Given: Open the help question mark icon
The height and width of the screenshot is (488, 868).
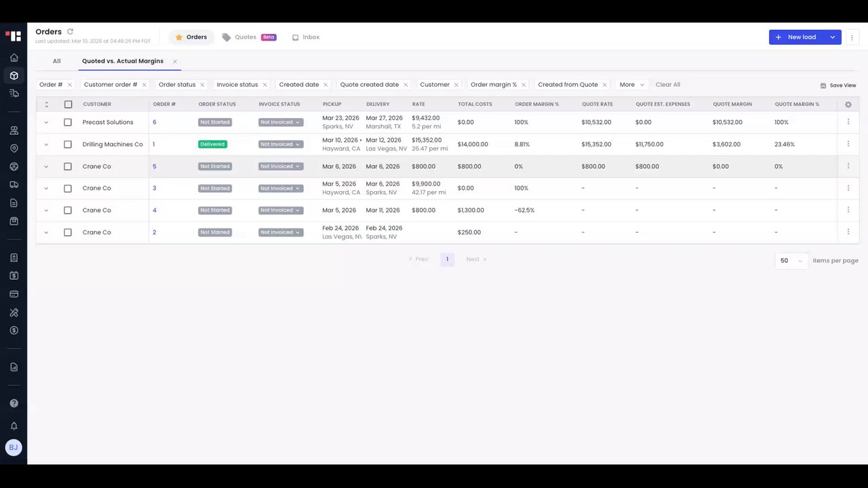Looking at the screenshot, I should [14, 403].
